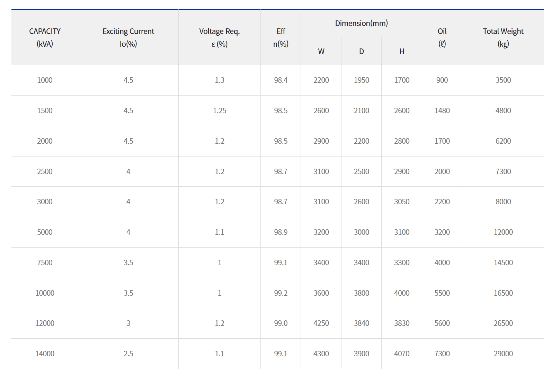
Task: Select the 3840 depth value
Action: (x=361, y=323)
